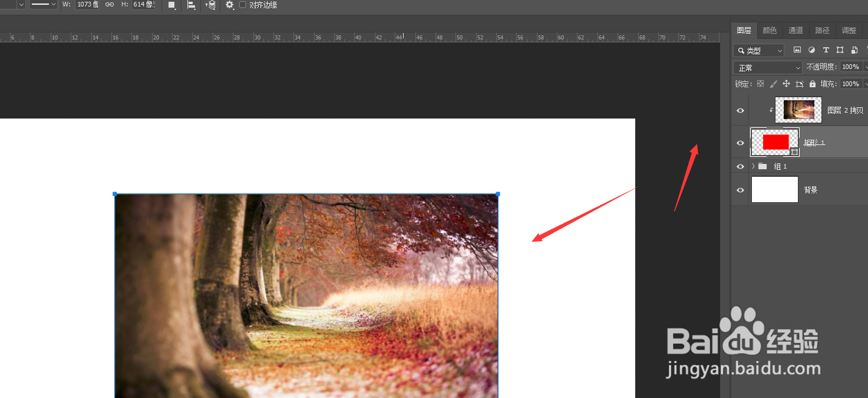Select the 组 1 layer name
The height and width of the screenshot is (398, 868).
780,166
